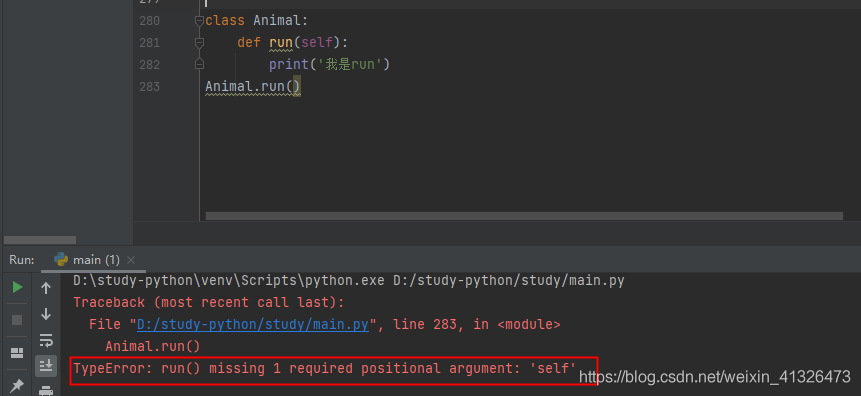Image resolution: width=861 pixels, height=396 pixels.
Task: Toggle soft-wrap for console output
Action: [x=46, y=340]
